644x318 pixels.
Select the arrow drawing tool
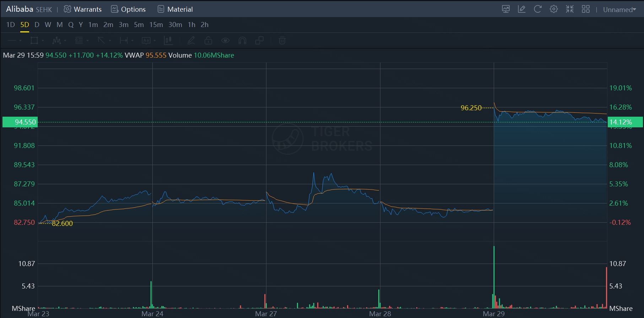tap(101, 41)
